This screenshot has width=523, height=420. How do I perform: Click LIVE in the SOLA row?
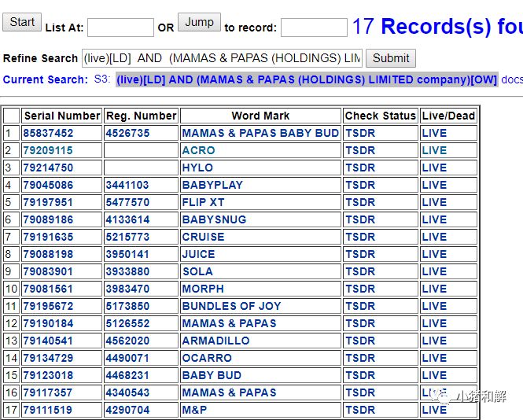click(x=434, y=271)
